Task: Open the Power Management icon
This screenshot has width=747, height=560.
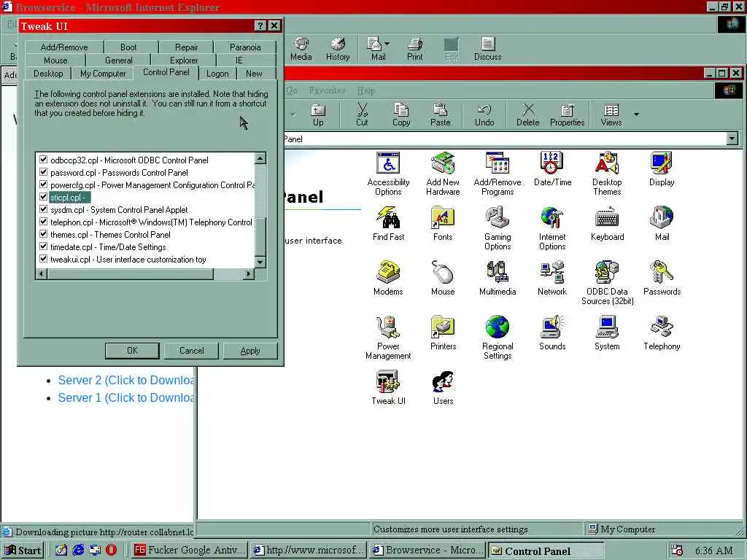Action: click(388, 338)
